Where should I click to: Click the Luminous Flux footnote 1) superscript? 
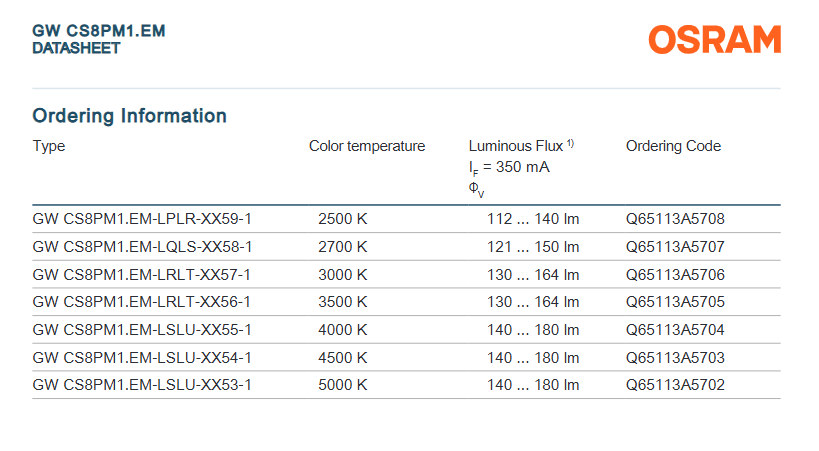tap(570, 143)
